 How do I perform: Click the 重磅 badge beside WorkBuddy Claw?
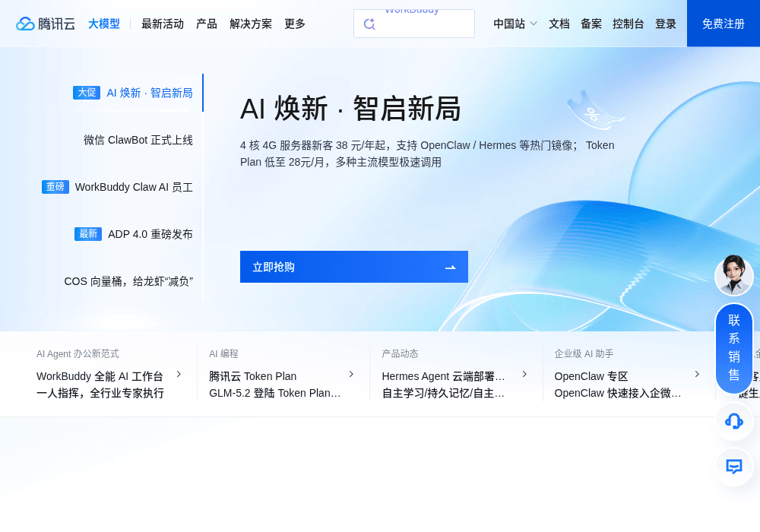(x=55, y=186)
